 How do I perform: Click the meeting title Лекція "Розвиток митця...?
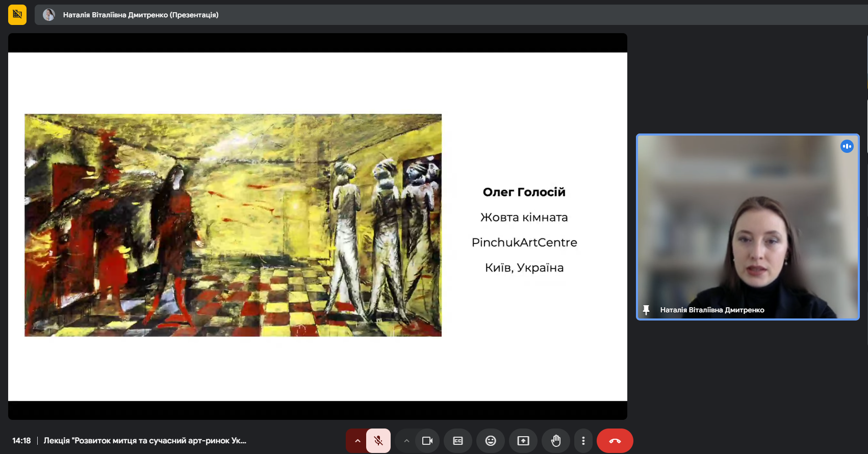click(x=145, y=441)
